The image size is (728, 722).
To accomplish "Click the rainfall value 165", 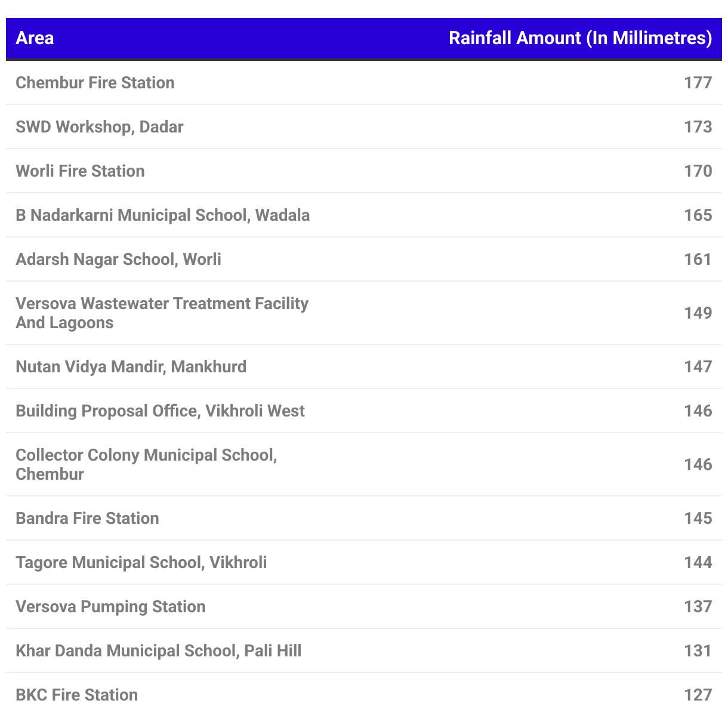I will click(698, 215).
